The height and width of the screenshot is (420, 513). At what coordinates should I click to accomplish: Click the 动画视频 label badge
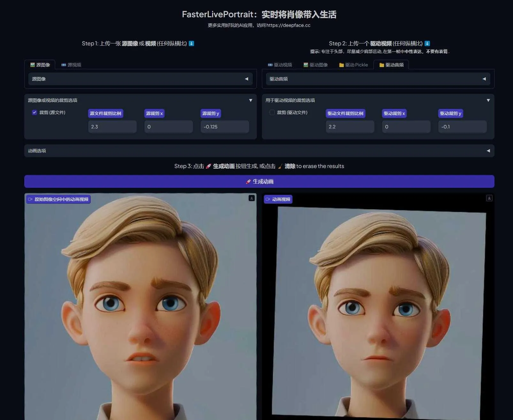(x=278, y=199)
